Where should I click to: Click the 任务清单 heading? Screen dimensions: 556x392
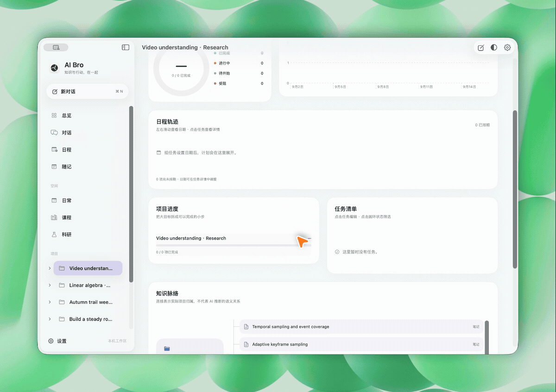346,209
